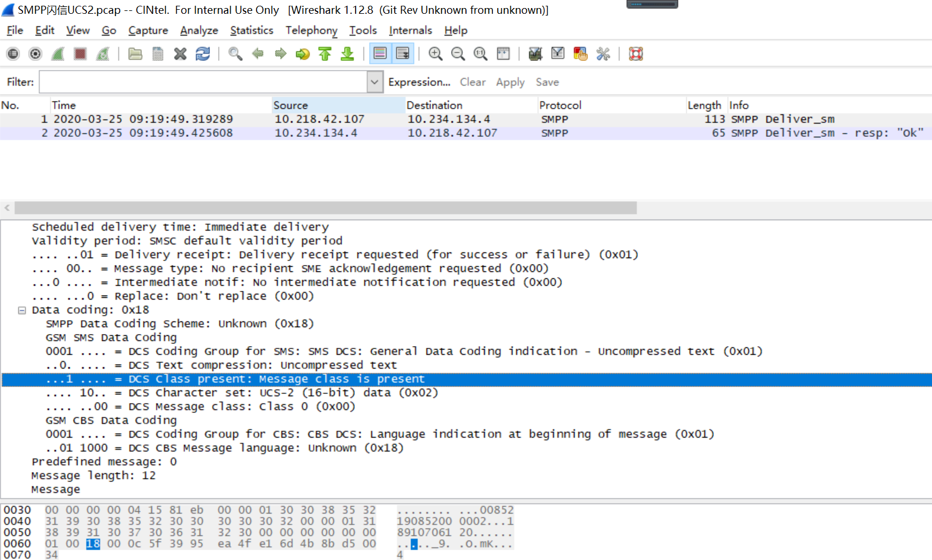Go forward in packet history

click(x=280, y=54)
